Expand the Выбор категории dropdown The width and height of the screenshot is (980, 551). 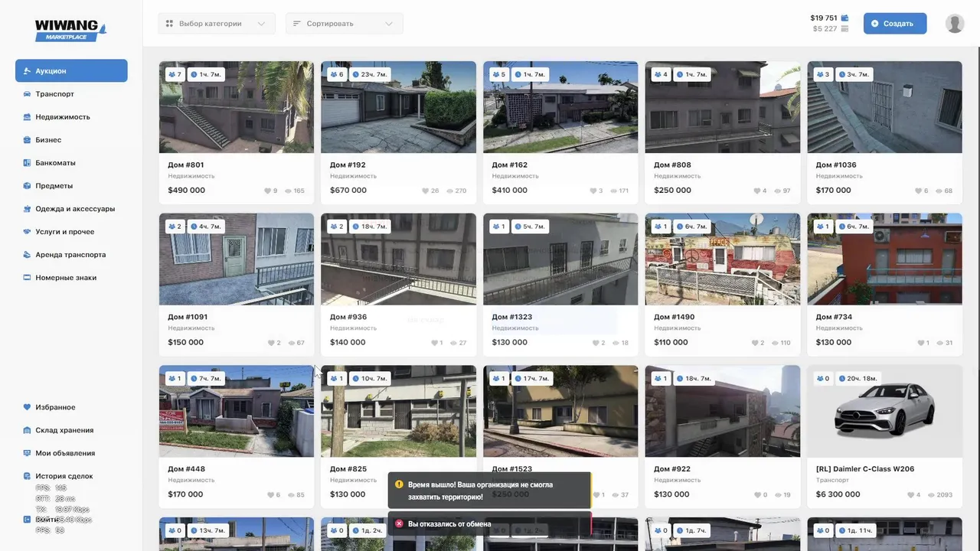click(217, 24)
